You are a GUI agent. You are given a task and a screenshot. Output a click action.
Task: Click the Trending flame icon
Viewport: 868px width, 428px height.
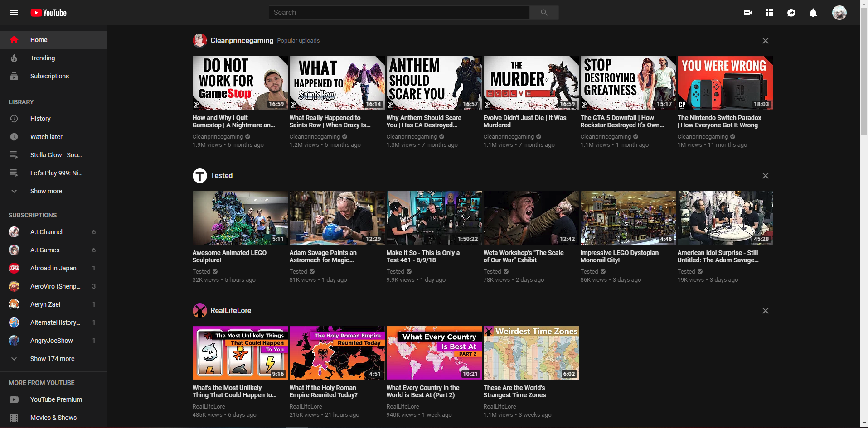(14, 58)
